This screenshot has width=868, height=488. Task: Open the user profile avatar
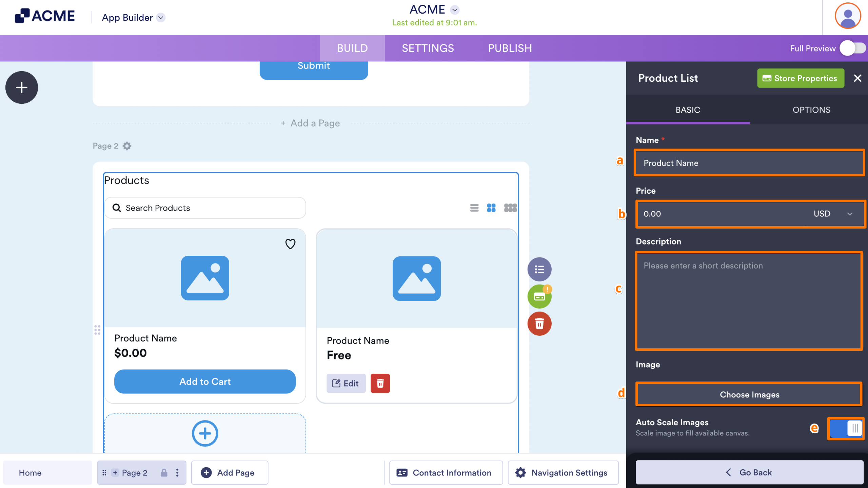[x=848, y=16]
